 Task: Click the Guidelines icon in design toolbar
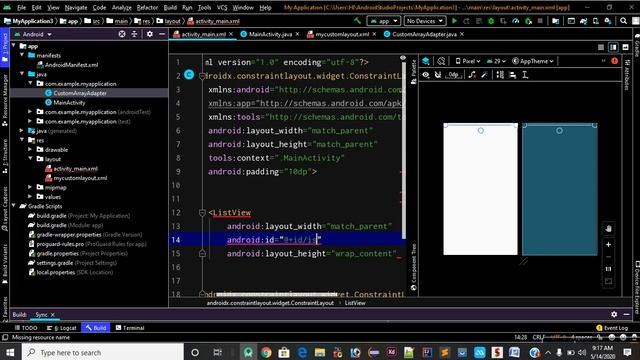(525, 75)
